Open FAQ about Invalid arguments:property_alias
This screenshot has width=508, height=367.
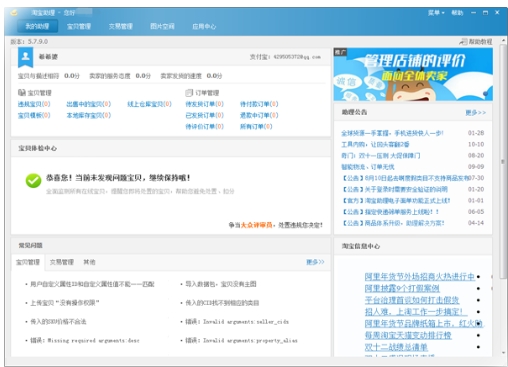241,340
